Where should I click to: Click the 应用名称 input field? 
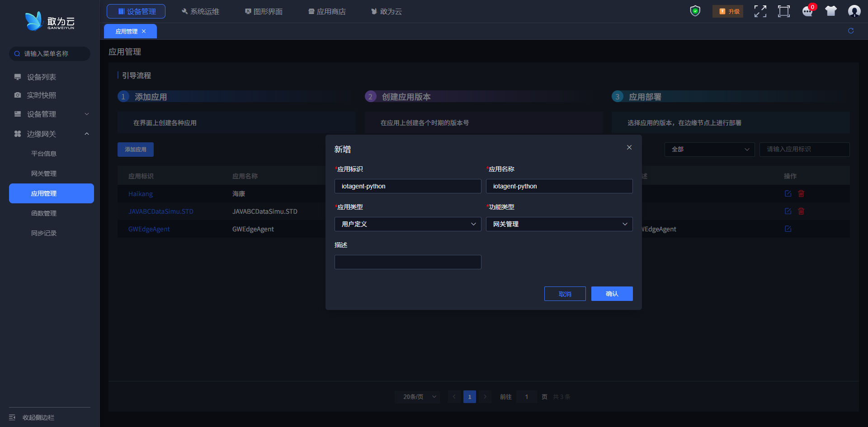coord(559,186)
